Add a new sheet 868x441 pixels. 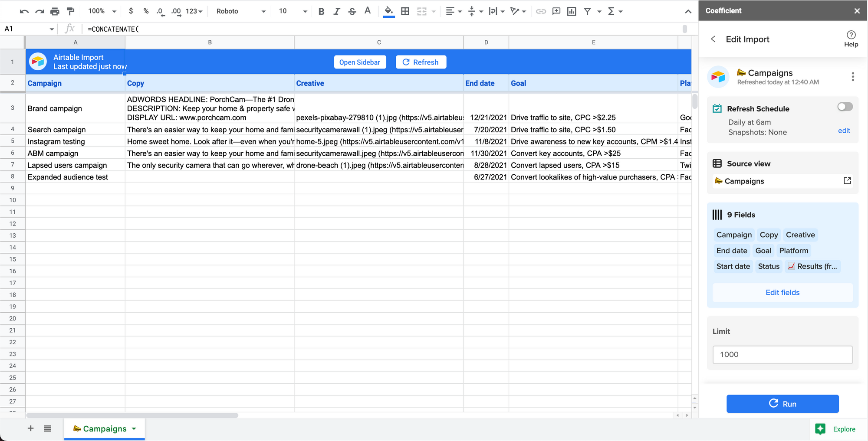click(30, 428)
